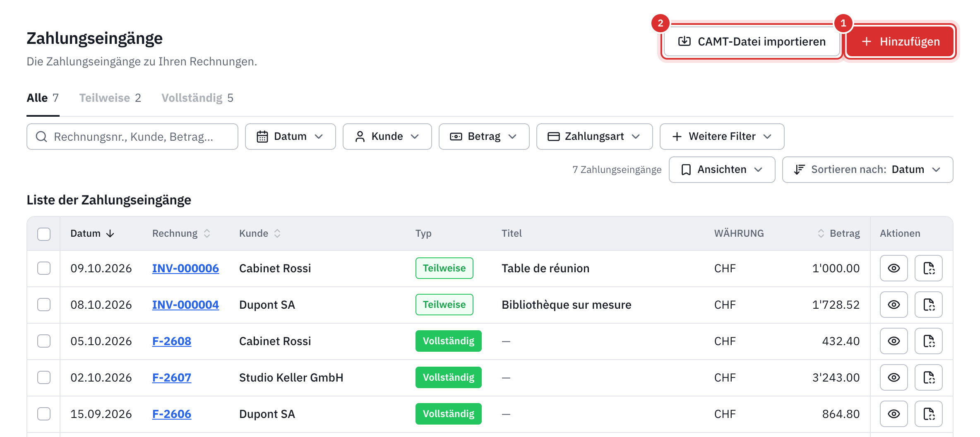Click the title 'Bibliothèque sur mesure'
Image resolution: width=980 pixels, height=437 pixels.
point(566,305)
